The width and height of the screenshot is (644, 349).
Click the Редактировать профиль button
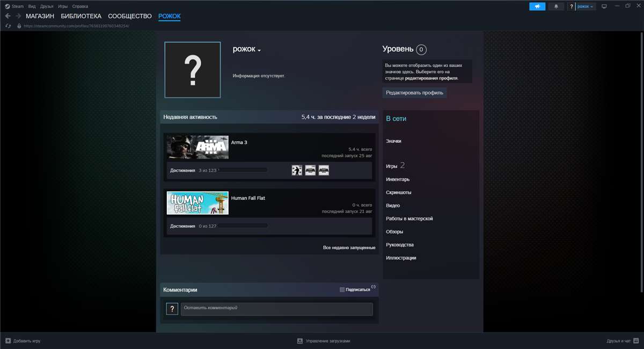(x=414, y=92)
